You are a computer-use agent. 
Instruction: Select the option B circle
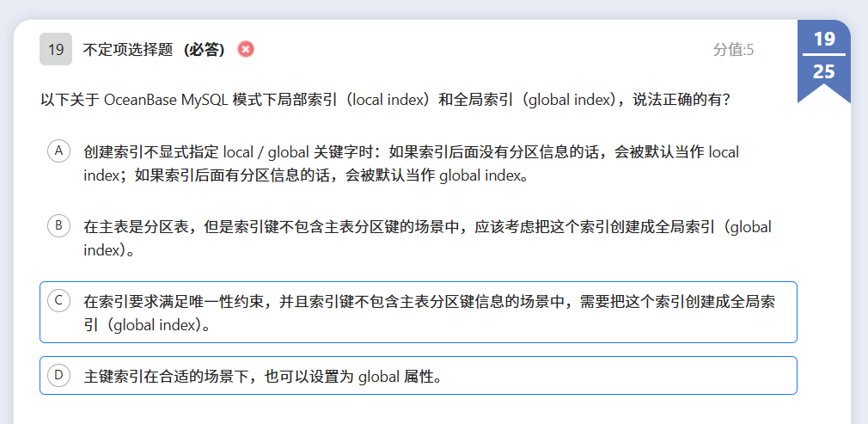58,226
